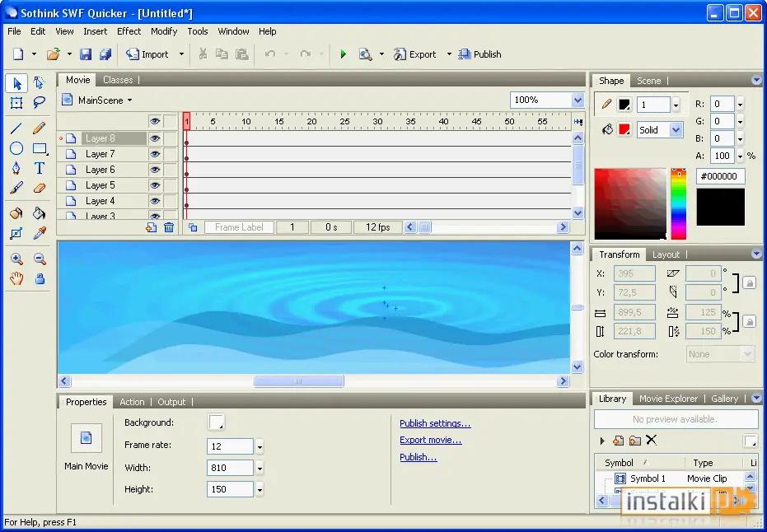Screen dimensions: 767x532
Task: Toggle the all-layers eye in the header
Action: tap(155, 121)
